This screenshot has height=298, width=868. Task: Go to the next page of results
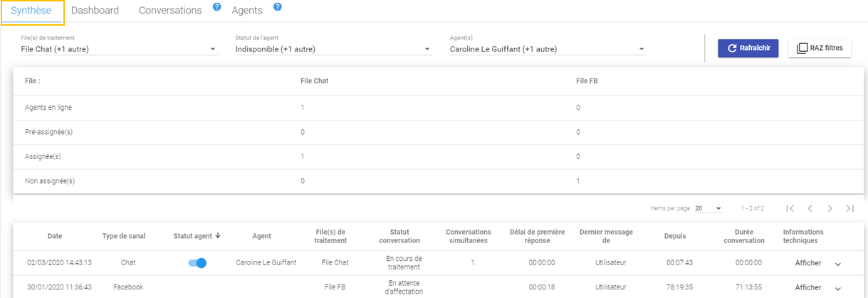pyautogui.click(x=830, y=208)
